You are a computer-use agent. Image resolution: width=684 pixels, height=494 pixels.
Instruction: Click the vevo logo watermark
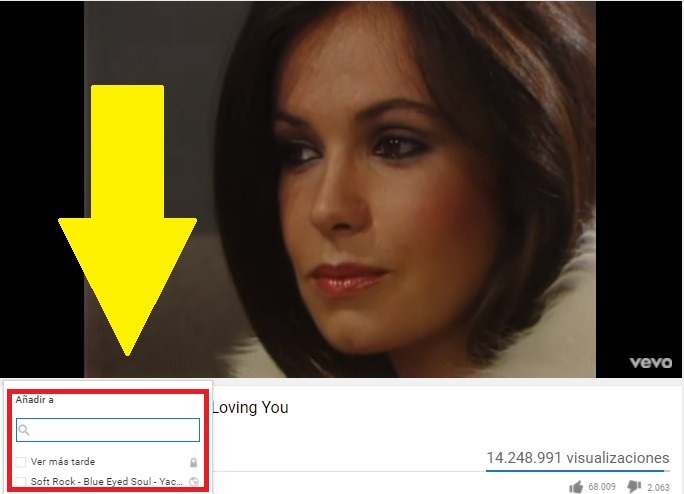point(650,363)
